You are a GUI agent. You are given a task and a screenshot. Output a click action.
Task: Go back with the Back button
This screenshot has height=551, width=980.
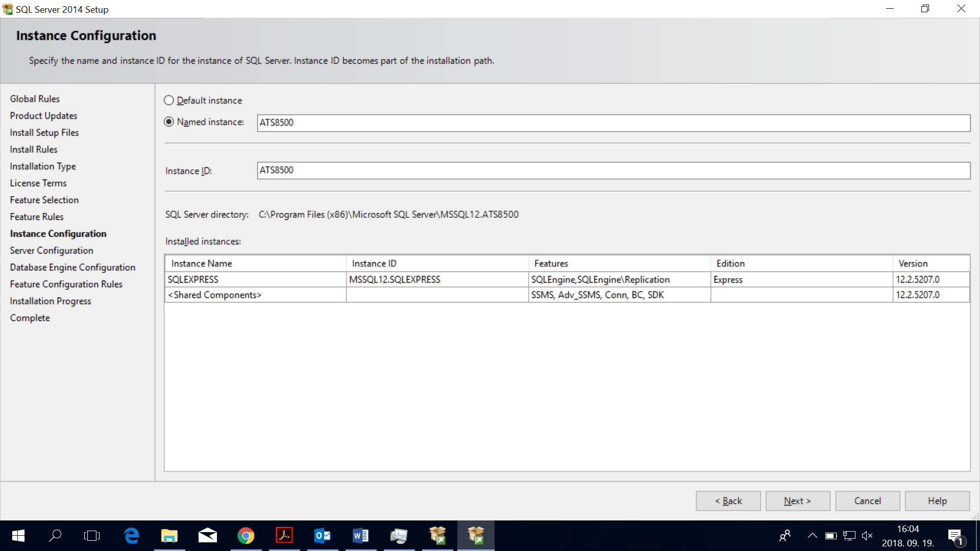tap(728, 501)
